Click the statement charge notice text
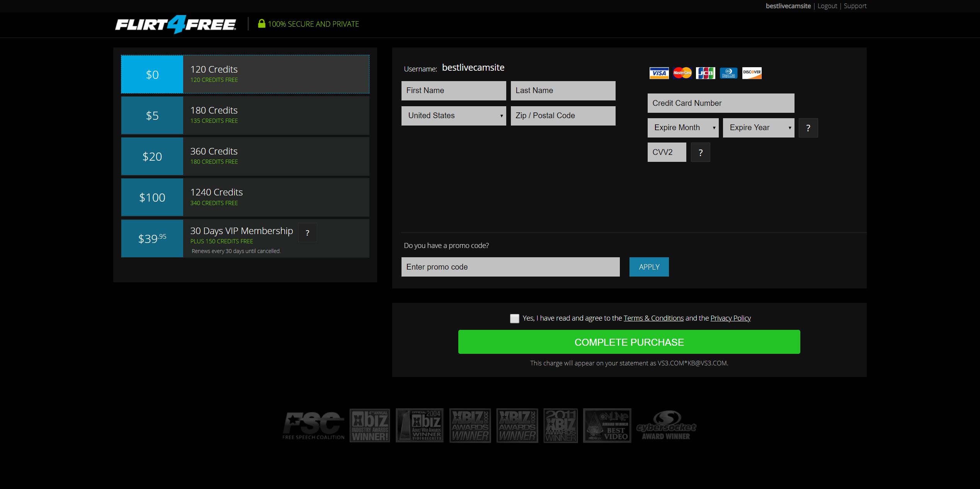The image size is (980, 489). point(629,363)
